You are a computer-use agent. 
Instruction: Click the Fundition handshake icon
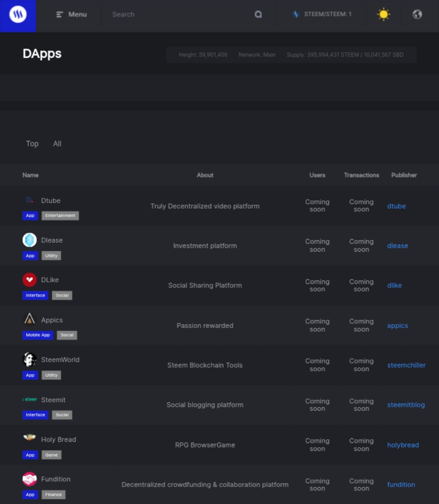point(30,479)
